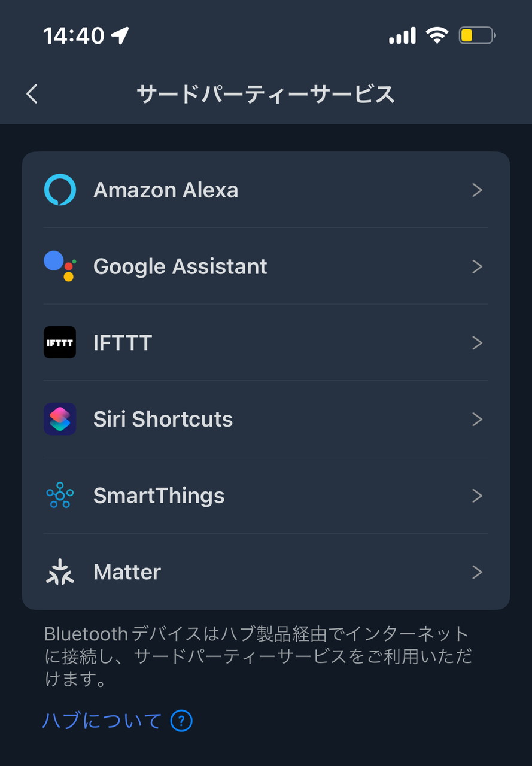Viewport: 532px width, 766px height.
Task: Tap the Amazon Alexa ring icon
Action: coord(60,190)
